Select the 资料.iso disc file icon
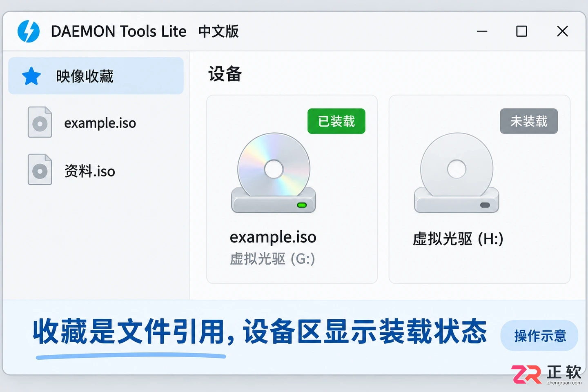The image size is (588, 392). 40,169
